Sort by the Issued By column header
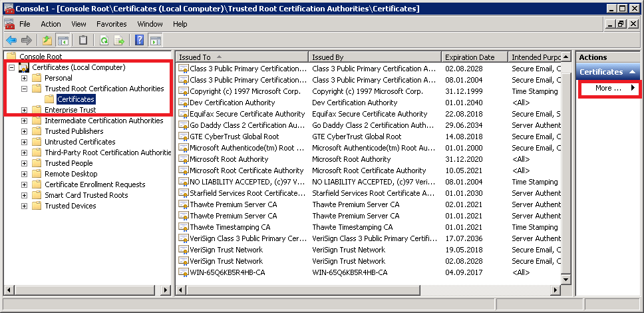 pyautogui.click(x=375, y=57)
